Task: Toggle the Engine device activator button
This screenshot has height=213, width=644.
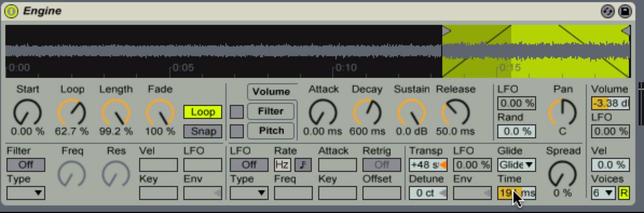Action: point(11,11)
